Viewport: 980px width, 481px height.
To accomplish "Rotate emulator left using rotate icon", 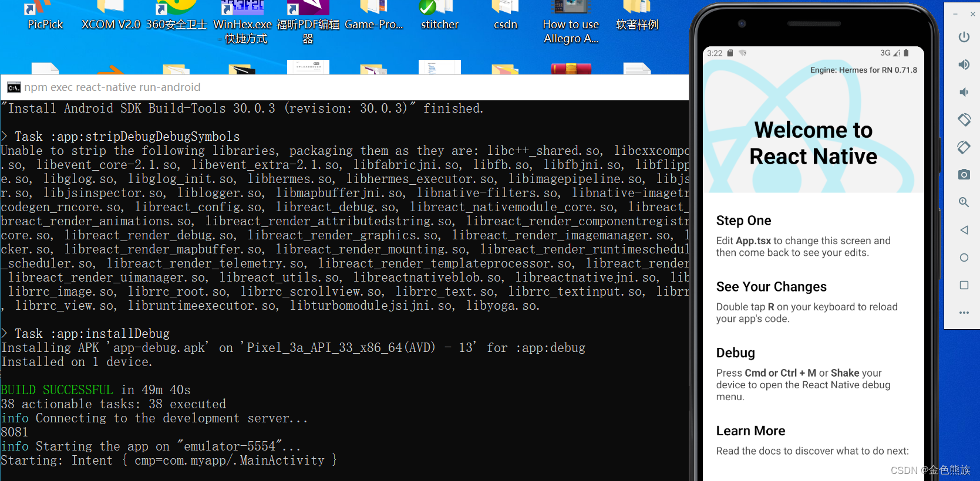I will coord(964,120).
